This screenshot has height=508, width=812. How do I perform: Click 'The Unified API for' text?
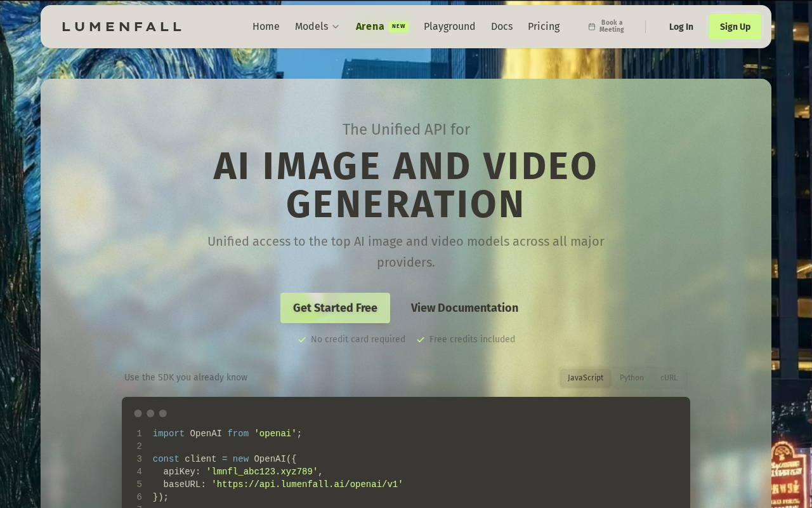(x=406, y=130)
